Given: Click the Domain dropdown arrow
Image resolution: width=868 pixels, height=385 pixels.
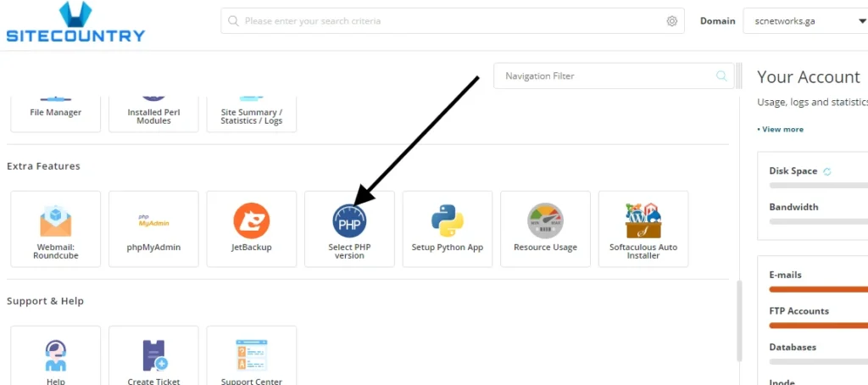Looking at the screenshot, I should pyautogui.click(x=862, y=21).
